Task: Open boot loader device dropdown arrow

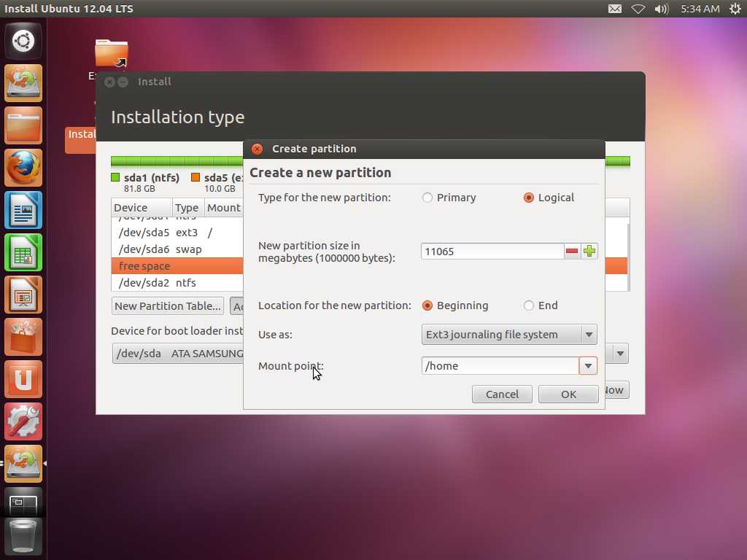Action: (620, 354)
